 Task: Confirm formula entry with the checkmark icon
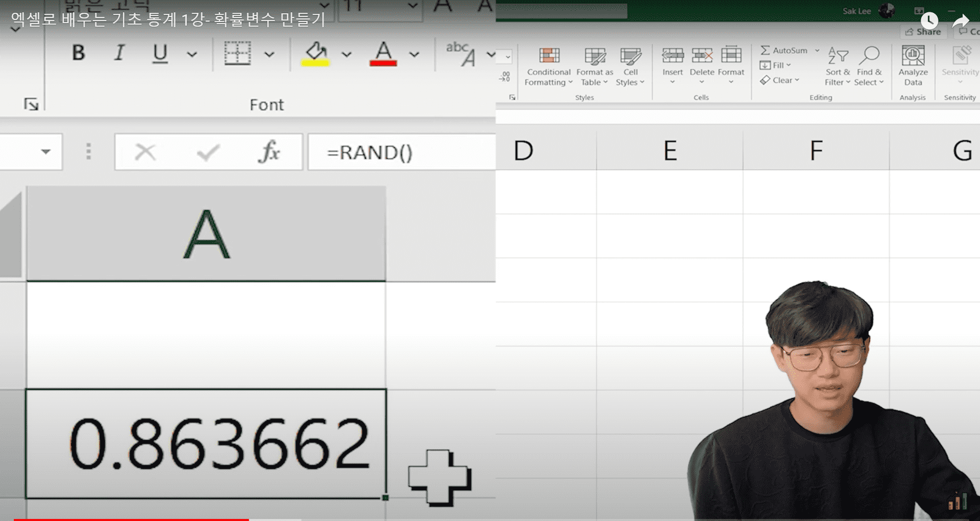coord(208,152)
